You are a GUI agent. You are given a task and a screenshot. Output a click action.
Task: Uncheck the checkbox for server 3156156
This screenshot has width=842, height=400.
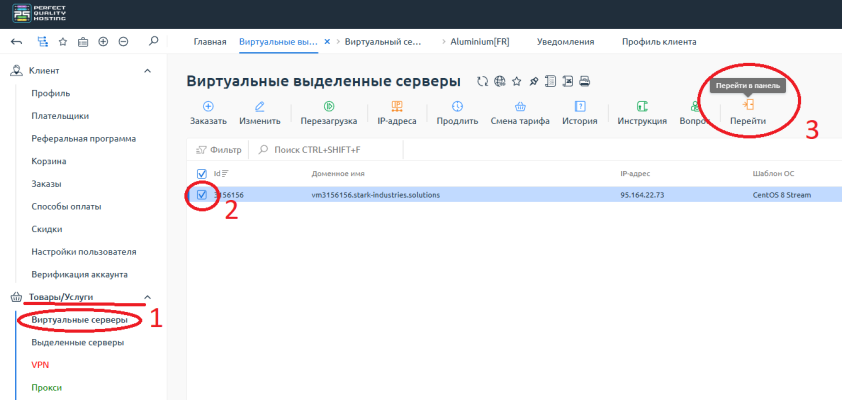202,195
